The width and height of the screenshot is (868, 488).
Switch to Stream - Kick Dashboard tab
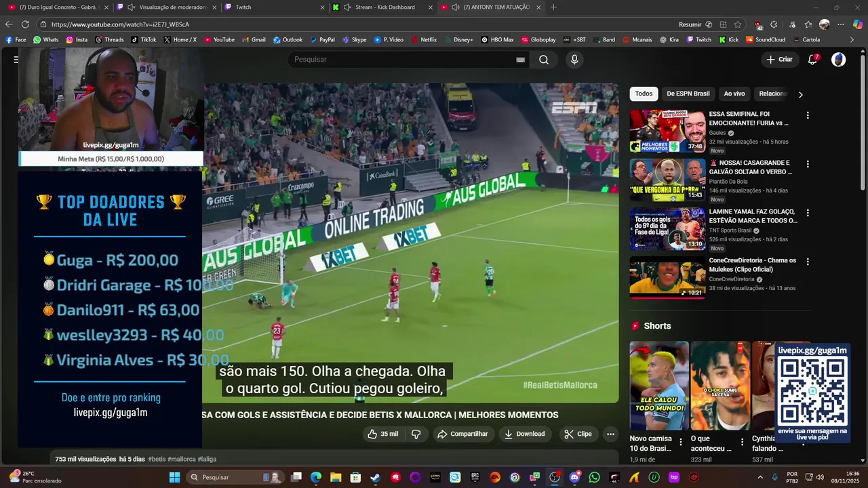coord(384,7)
